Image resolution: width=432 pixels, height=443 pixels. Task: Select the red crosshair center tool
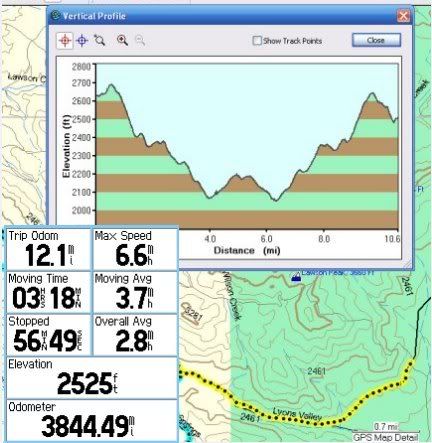coord(65,41)
